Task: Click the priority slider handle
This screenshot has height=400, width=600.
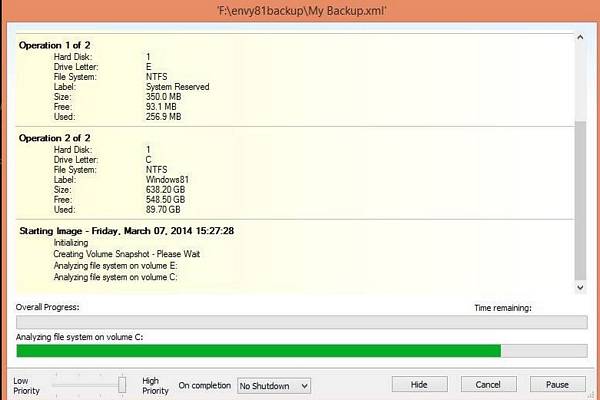Action: point(122,384)
